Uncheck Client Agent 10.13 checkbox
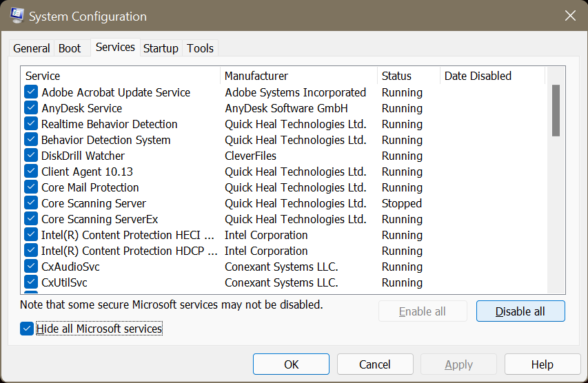Image resolution: width=588 pixels, height=383 pixels. tap(31, 172)
